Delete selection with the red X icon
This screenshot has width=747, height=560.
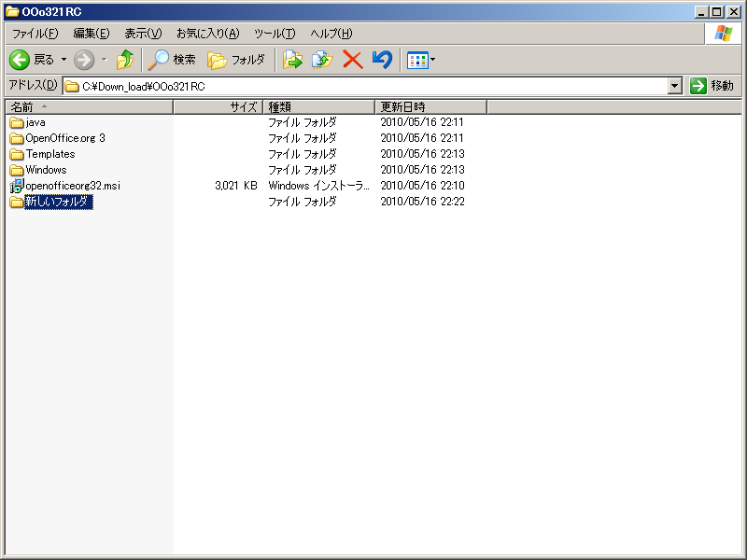353,60
